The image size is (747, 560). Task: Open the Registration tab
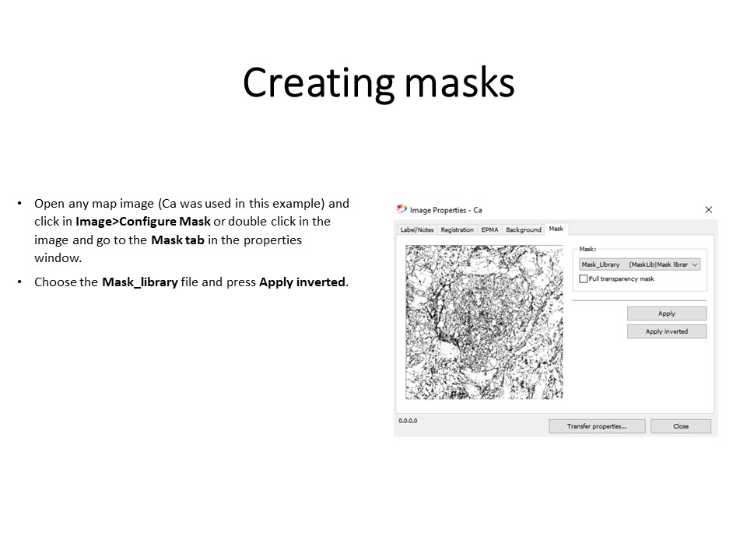point(457,230)
